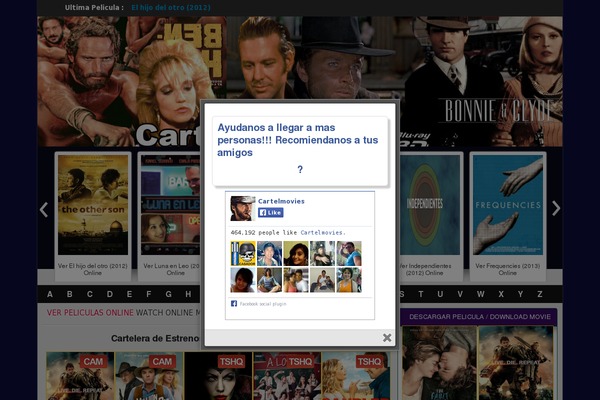Filter movies by letter T
This screenshot has width=600, height=400.
click(421, 294)
